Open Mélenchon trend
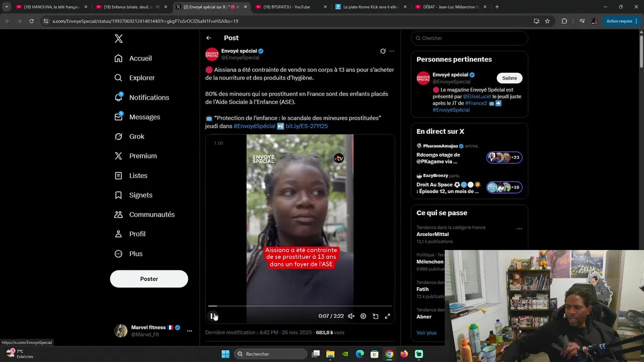This screenshot has height=362, width=644. [x=430, y=261]
